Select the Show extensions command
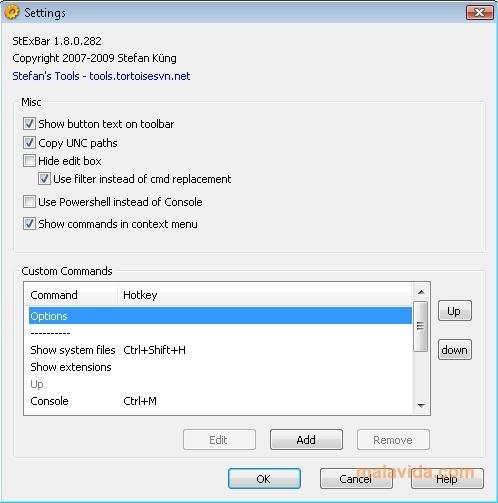Screen dimensions: 498x503 (220, 367)
